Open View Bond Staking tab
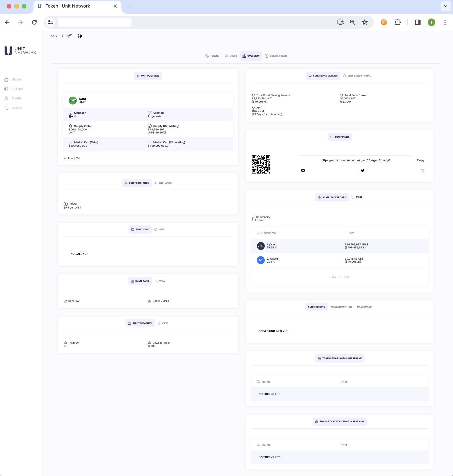The width and height of the screenshot is (453, 476). 357,76
